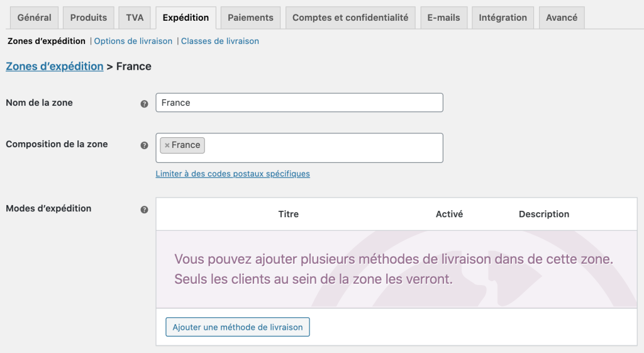Click the France tag label
This screenshot has width=644, height=353.
coord(186,145)
